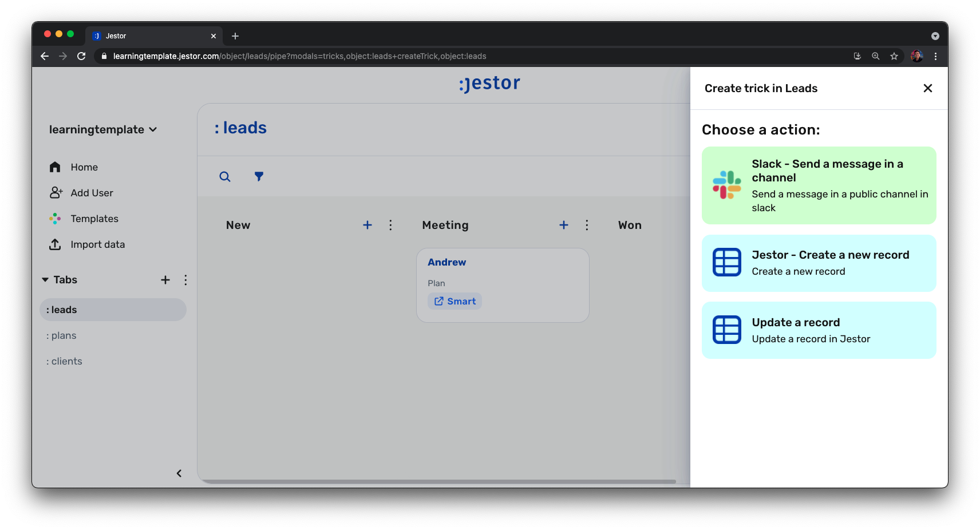Viewport: 980px width, 530px height.
Task: Open the browser profile avatar
Action: tap(916, 56)
